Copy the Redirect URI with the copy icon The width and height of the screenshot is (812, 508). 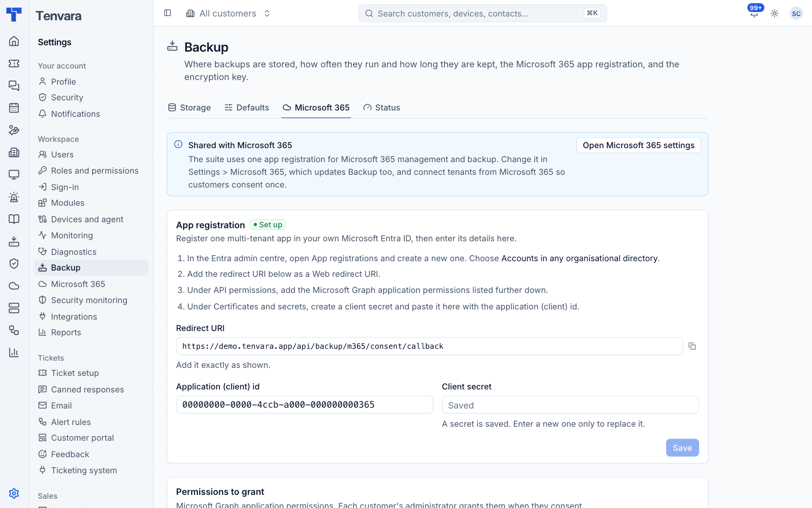692,346
